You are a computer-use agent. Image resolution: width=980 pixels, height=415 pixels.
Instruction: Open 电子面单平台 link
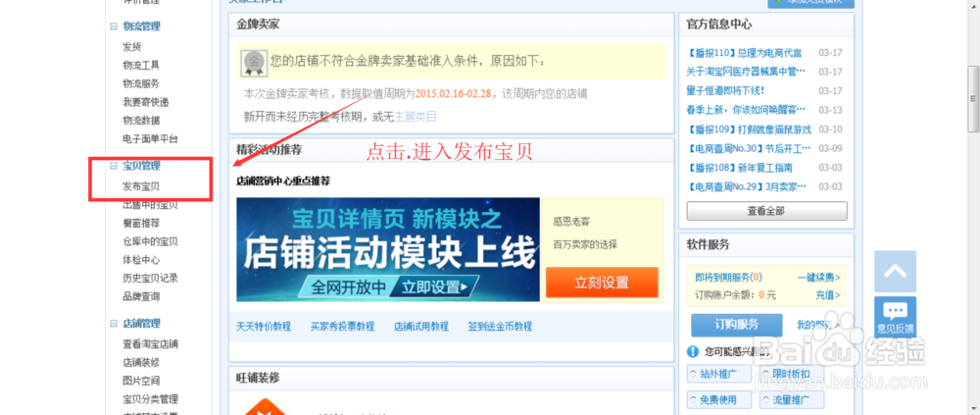point(150,139)
